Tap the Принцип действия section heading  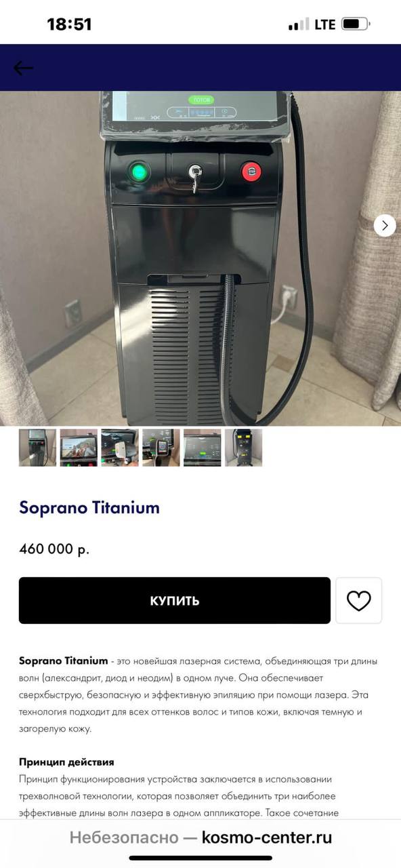click(66, 762)
